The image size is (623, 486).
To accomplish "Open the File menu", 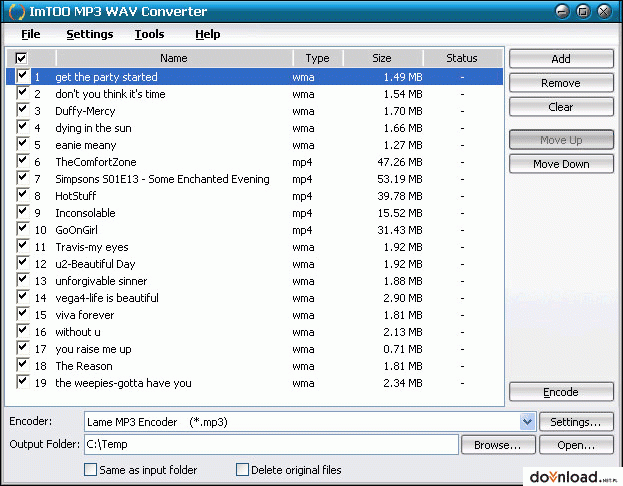I will click(x=31, y=34).
